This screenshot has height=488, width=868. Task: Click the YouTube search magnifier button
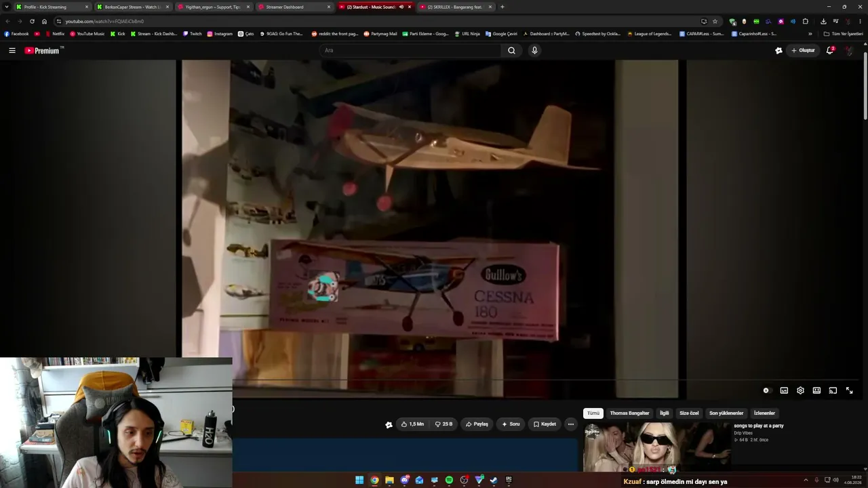click(x=511, y=50)
